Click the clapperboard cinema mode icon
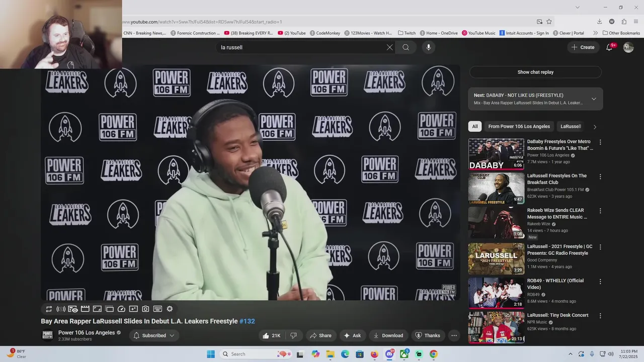This screenshot has width=644, height=362. coord(85,309)
